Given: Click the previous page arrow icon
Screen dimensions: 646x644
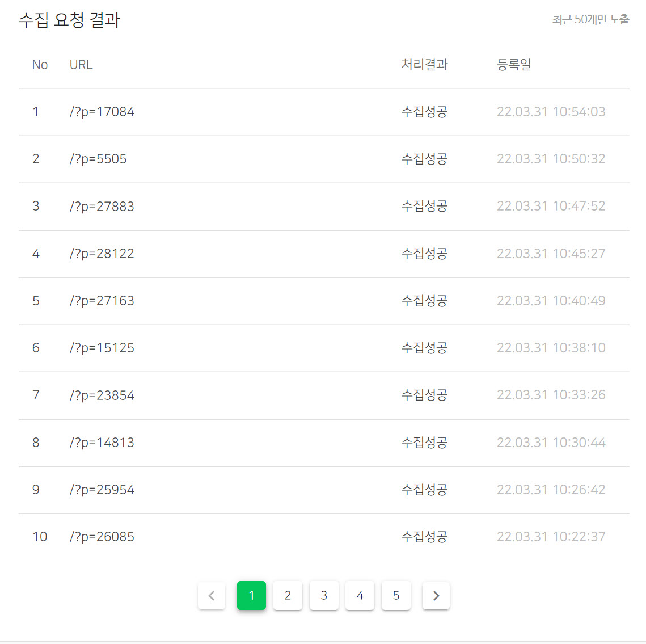Looking at the screenshot, I should [211, 595].
